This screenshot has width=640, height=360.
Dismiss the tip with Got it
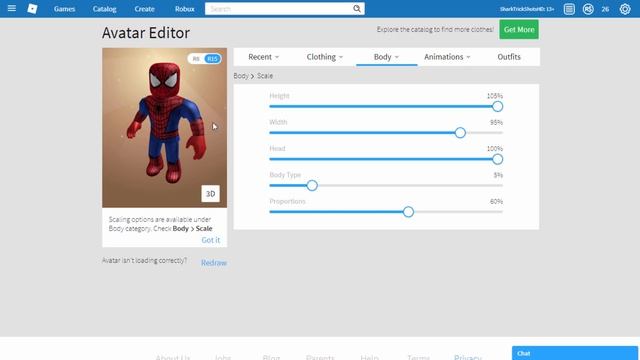click(x=211, y=240)
